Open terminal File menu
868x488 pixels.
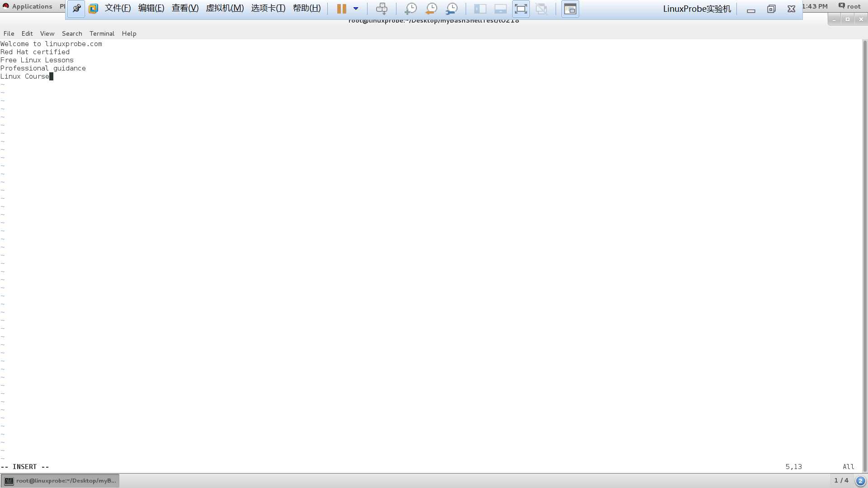tap(9, 33)
